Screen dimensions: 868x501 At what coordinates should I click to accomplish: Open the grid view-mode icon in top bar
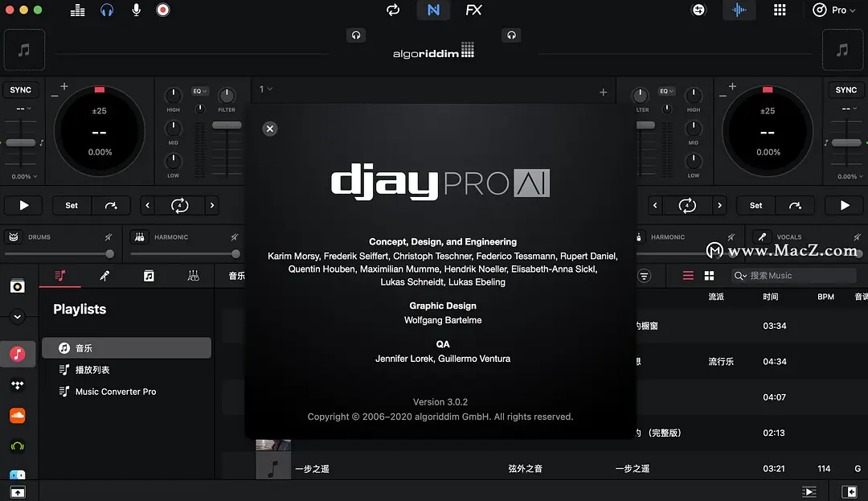pyautogui.click(x=780, y=10)
